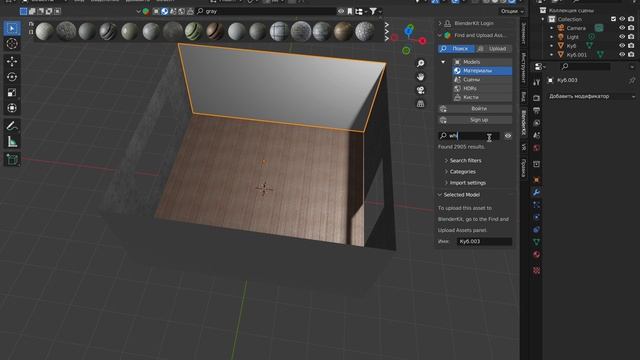Viewport: 640px width, 360px height.
Task: Click BlenderKit search field containing wh
Action: coord(469,136)
